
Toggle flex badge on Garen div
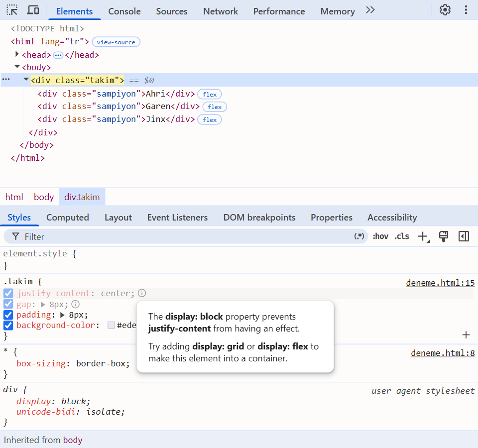tap(215, 107)
